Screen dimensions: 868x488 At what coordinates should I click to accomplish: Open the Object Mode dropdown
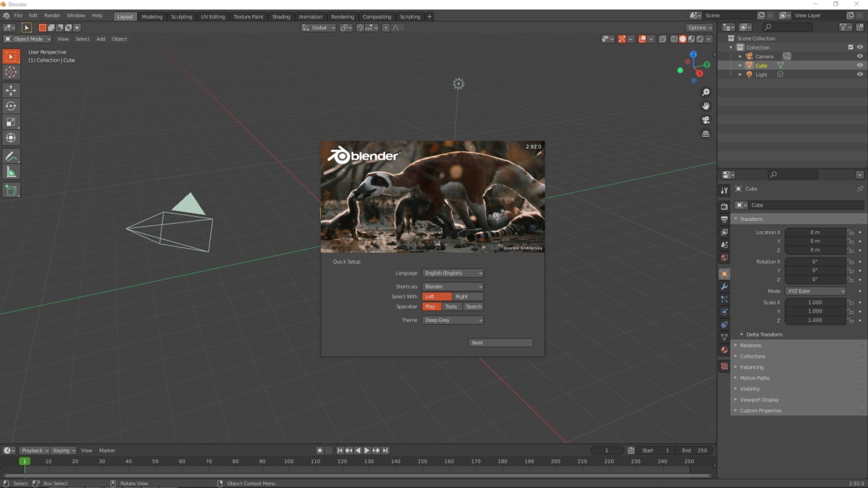coord(27,39)
